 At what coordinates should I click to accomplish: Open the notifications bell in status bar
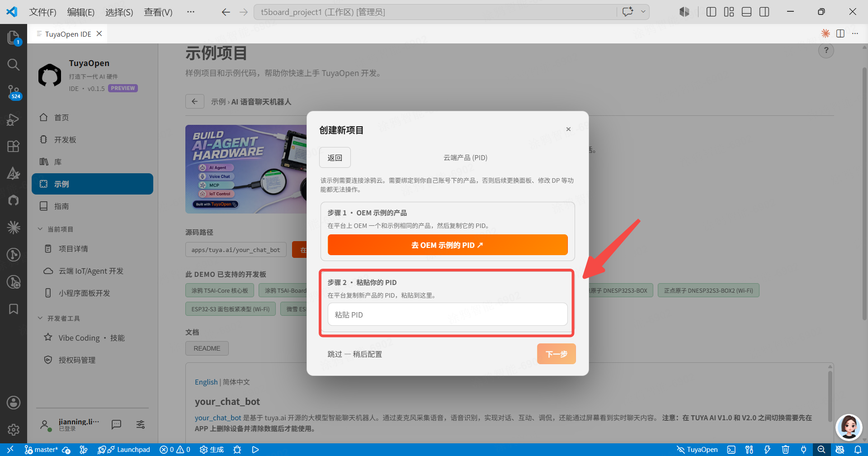point(858,450)
